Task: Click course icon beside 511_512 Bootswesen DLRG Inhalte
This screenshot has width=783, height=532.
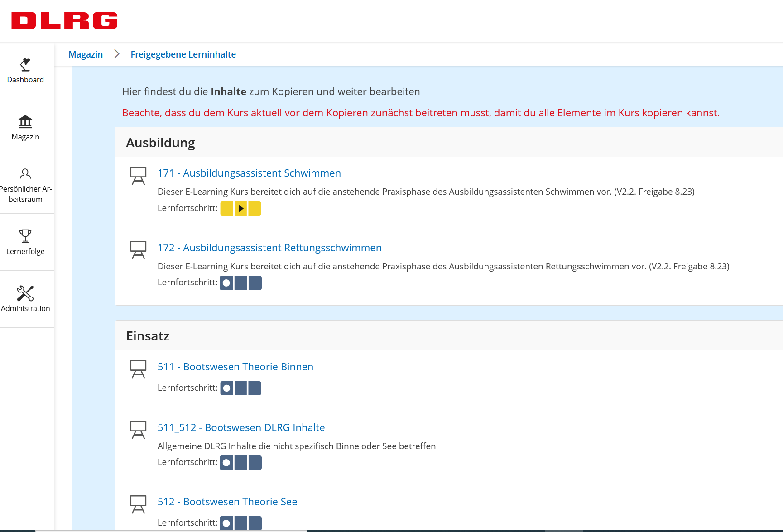Action: [138, 430]
